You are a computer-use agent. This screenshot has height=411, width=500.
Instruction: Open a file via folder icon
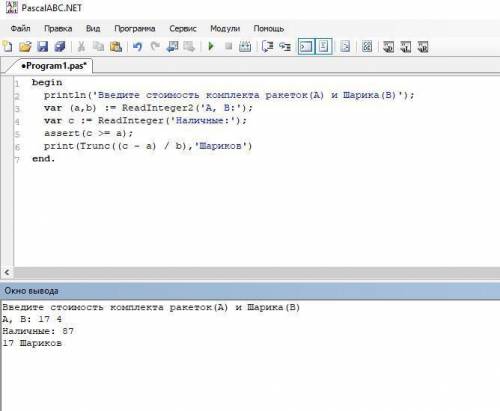(x=25, y=46)
